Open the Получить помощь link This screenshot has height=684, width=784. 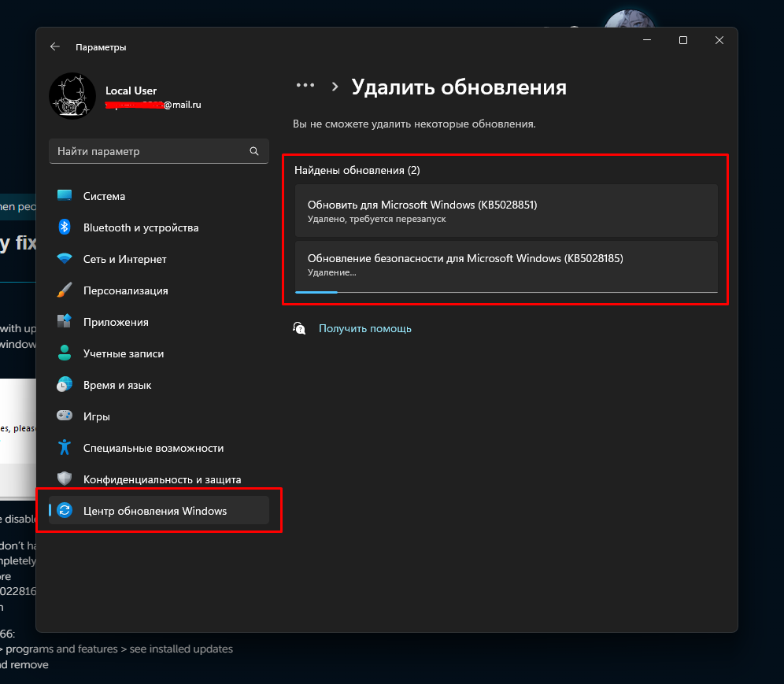(364, 328)
